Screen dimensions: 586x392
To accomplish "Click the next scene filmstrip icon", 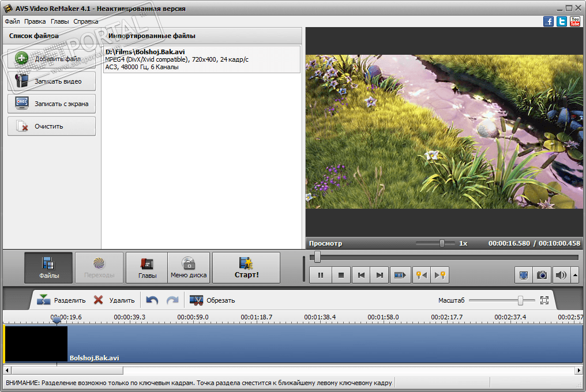I will pos(400,276).
